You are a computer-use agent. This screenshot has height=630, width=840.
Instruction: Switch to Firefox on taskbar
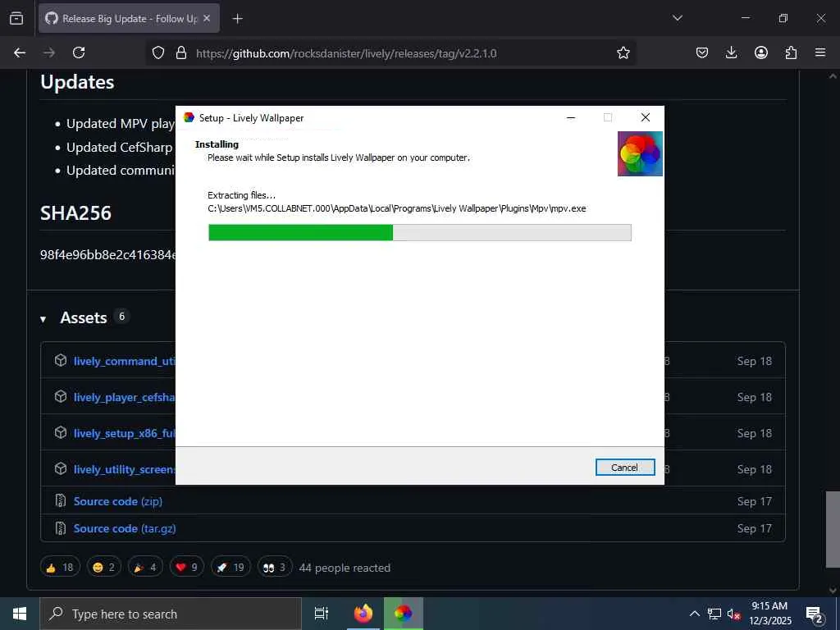[x=363, y=614]
